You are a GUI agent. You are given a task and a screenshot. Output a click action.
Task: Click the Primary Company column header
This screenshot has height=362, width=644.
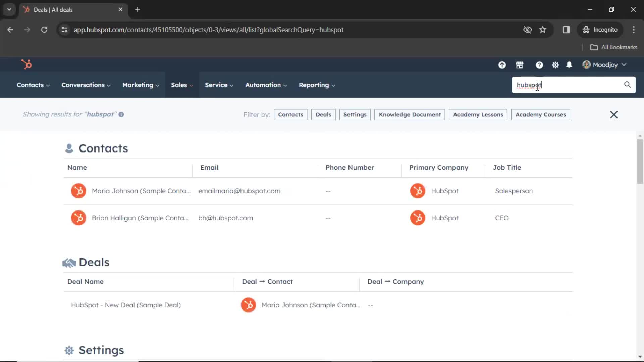pyautogui.click(x=438, y=168)
